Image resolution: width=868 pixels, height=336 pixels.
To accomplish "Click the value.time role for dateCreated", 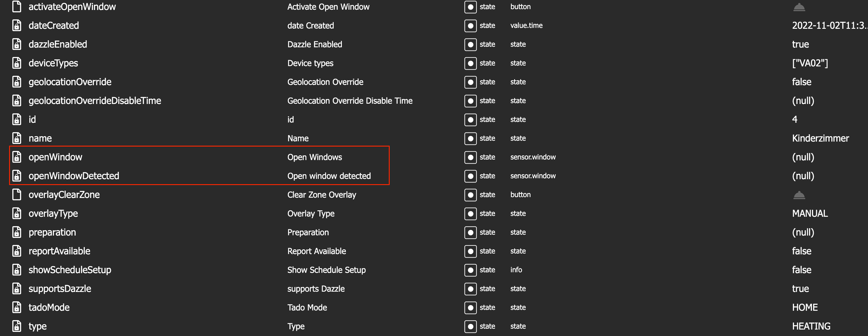I will tap(526, 26).
